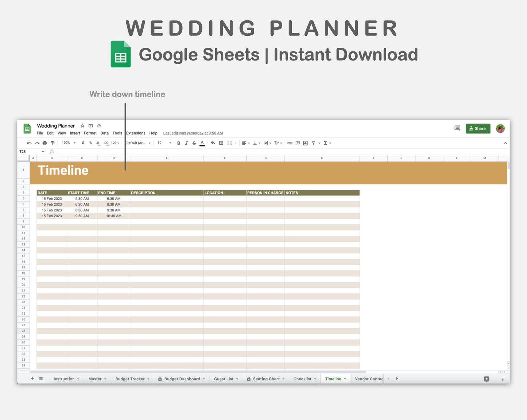Switch to the Budget Tracker sheet tab
This screenshot has height=420, width=527.
click(130, 379)
